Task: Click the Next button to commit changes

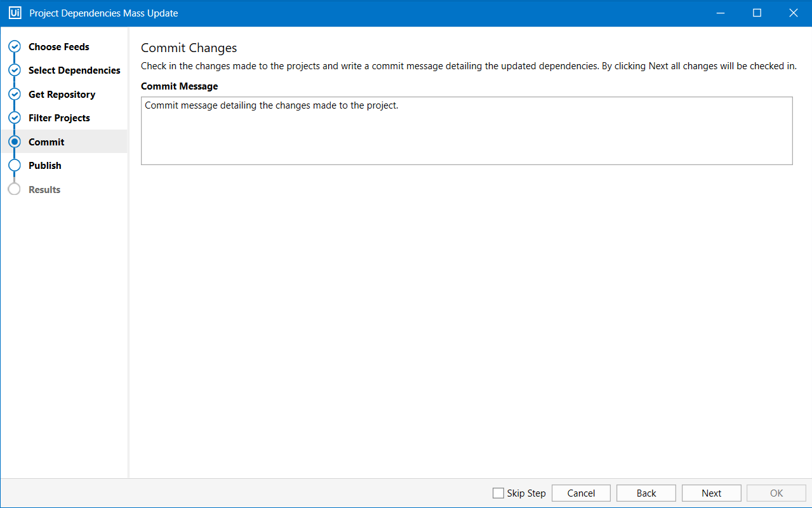Action: point(711,493)
